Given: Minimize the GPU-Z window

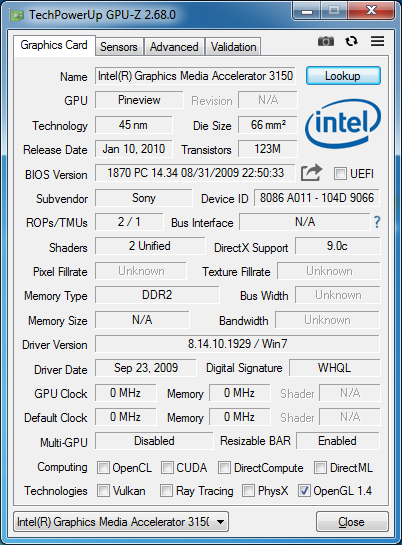Looking at the screenshot, I should click(306, 11).
